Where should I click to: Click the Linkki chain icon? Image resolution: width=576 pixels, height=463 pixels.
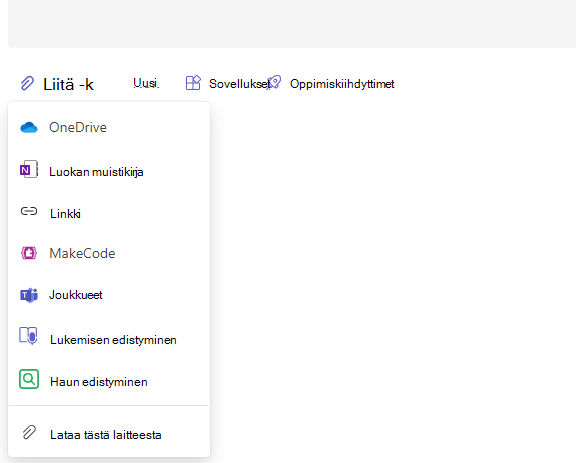[x=29, y=211]
